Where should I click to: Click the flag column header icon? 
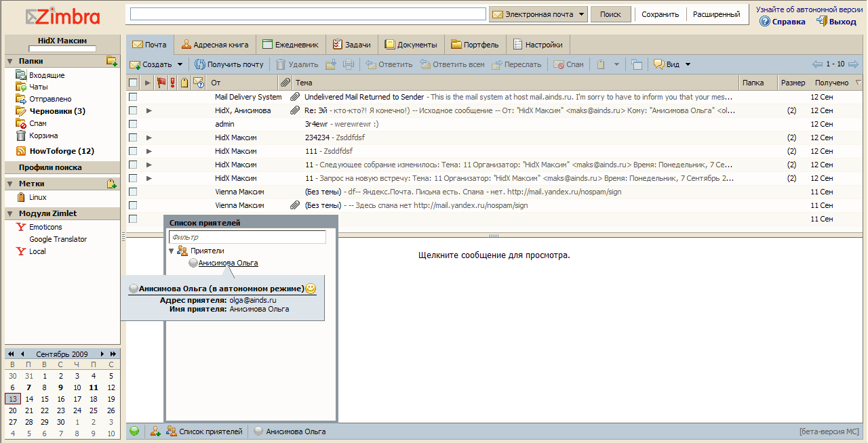(x=161, y=83)
